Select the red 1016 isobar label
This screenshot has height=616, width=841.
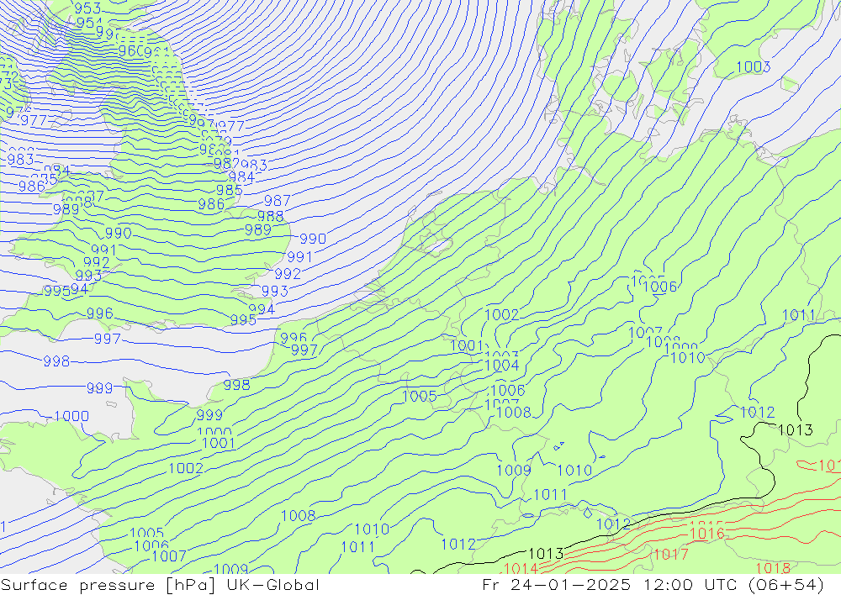(707, 534)
